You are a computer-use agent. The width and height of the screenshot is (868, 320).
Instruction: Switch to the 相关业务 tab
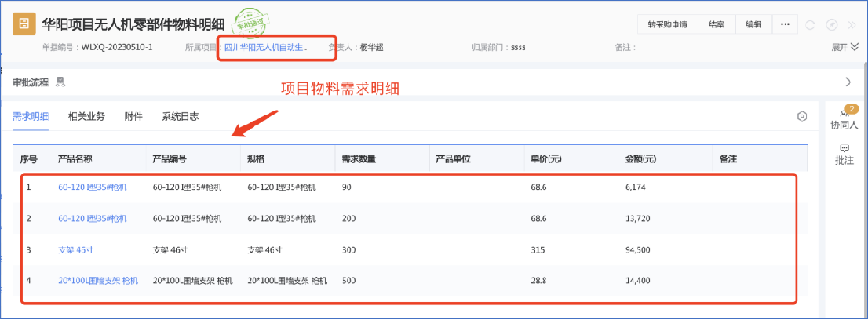[x=86, y=116]
